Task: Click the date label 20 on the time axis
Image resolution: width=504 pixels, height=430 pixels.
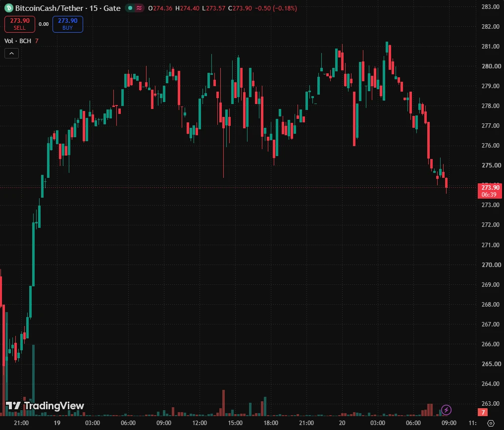Action: point(342,423)
